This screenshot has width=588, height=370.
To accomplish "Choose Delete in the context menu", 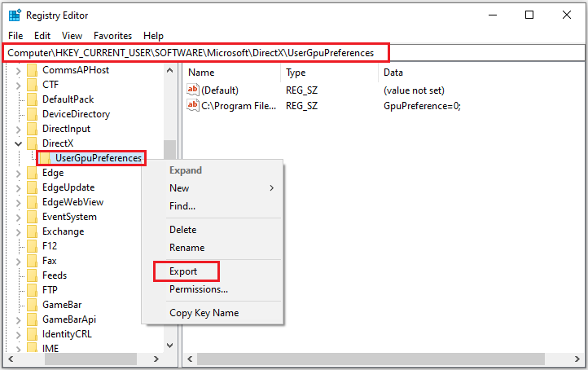I will pyautogui.click(x=213, y=230).
